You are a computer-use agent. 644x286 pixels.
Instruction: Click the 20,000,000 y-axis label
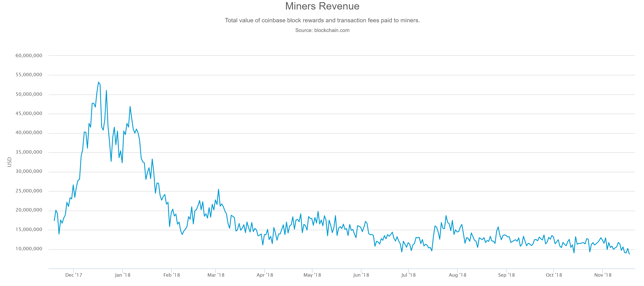pyautogui.click(x=29, y=210)
